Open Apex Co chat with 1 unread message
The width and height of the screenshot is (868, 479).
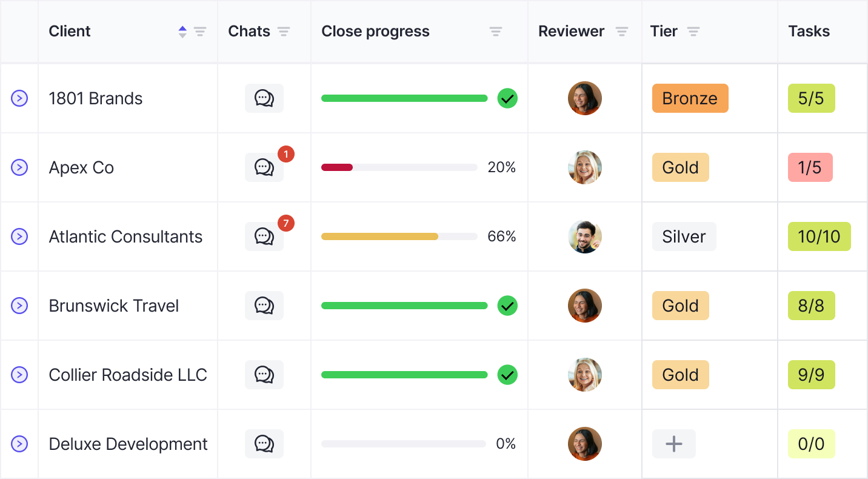264,167
